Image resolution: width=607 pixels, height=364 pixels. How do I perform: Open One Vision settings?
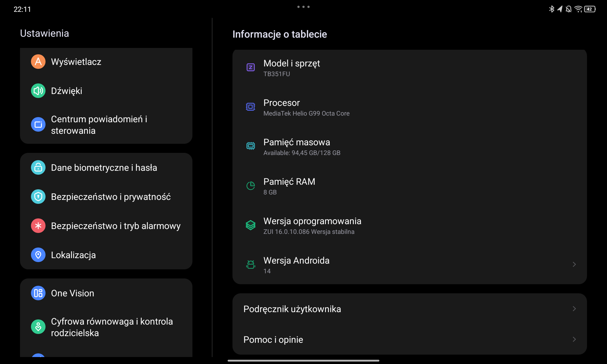tap(106, 293)
